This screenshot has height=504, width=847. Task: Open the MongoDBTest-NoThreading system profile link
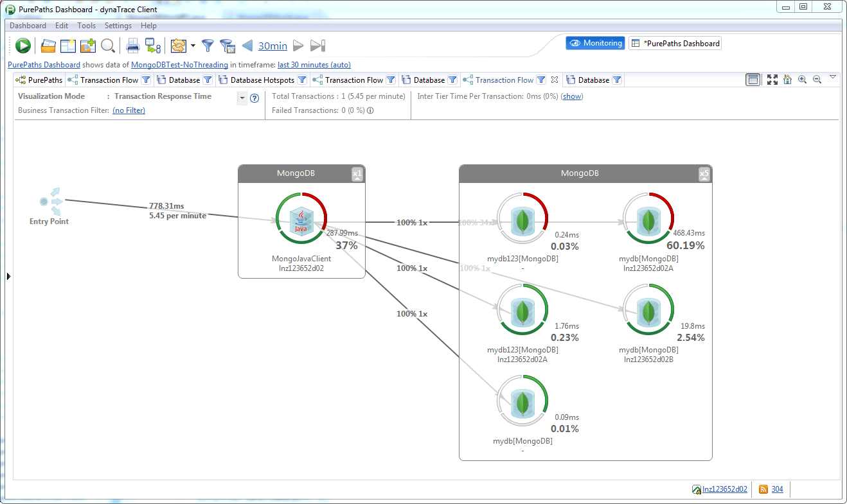179,65
